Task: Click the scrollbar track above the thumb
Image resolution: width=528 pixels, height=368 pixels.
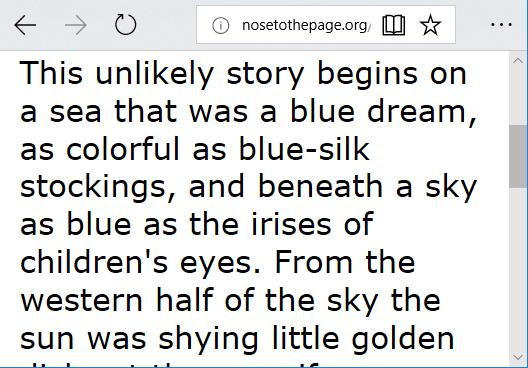Action: tap(518, 96)
